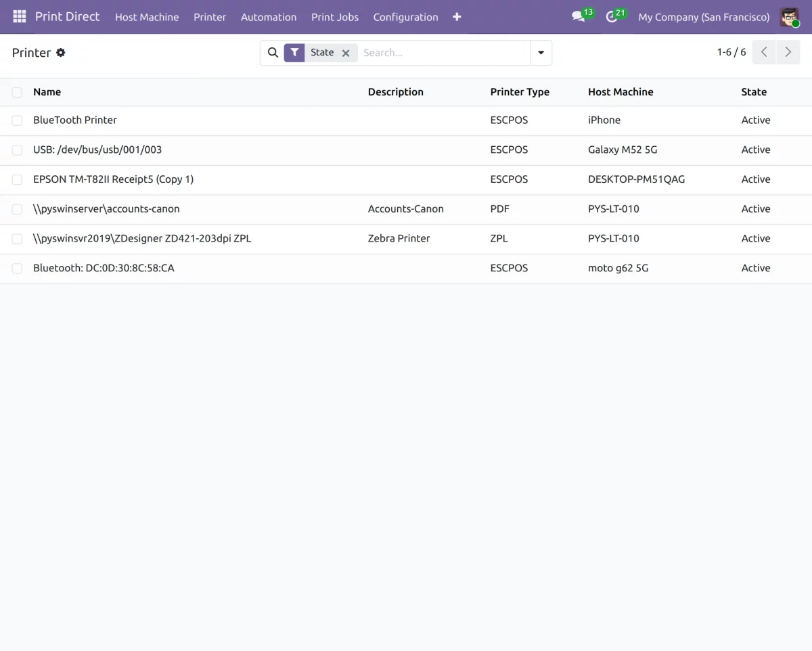812x651 pixels.
Task: Focus the Search input field
Action: tap(443, 53)
